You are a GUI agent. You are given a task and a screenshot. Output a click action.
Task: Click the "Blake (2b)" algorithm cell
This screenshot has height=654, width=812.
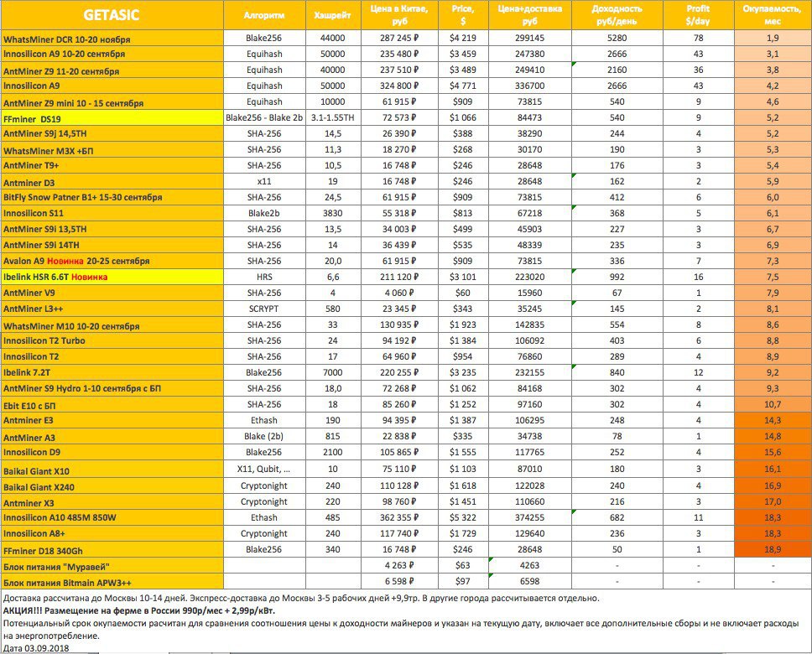[x=264, y=437]
